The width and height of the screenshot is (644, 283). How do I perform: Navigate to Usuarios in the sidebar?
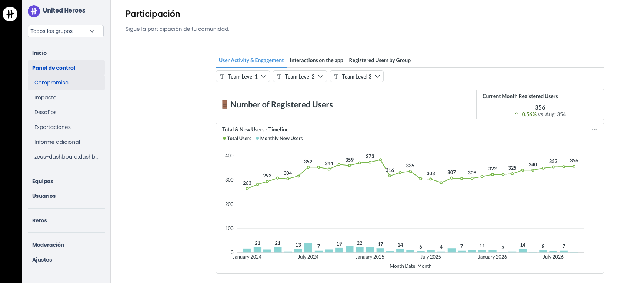44,196
